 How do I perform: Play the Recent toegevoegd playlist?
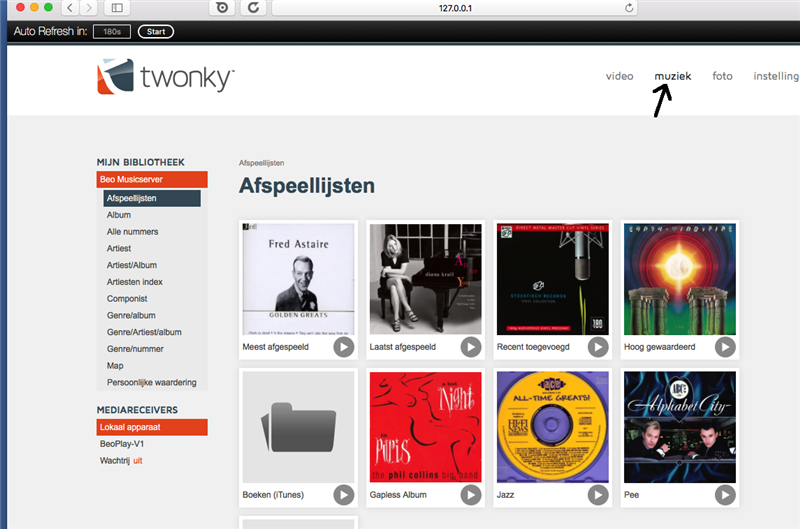coord(598,347)
